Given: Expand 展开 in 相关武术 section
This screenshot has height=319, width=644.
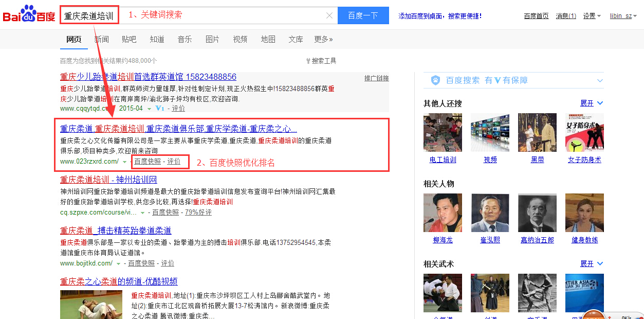Looking at the screenshot, I should click(x=592, y=264).
